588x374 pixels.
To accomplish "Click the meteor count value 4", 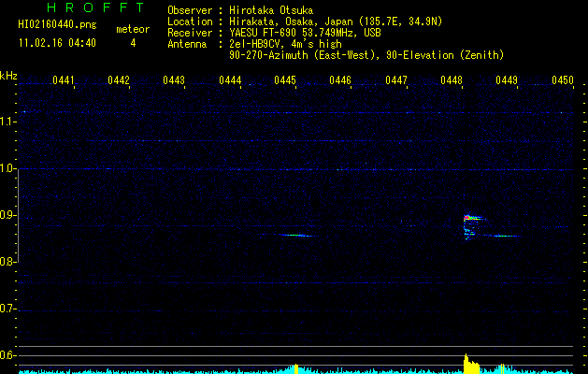I will click(x=133, y=43).
